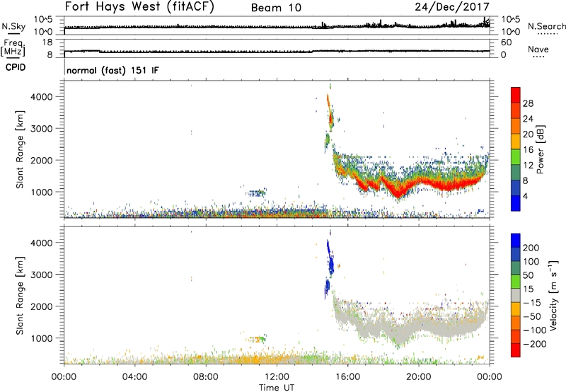
Task: Click the '04:00' time tick label
Action: [134, 377]
